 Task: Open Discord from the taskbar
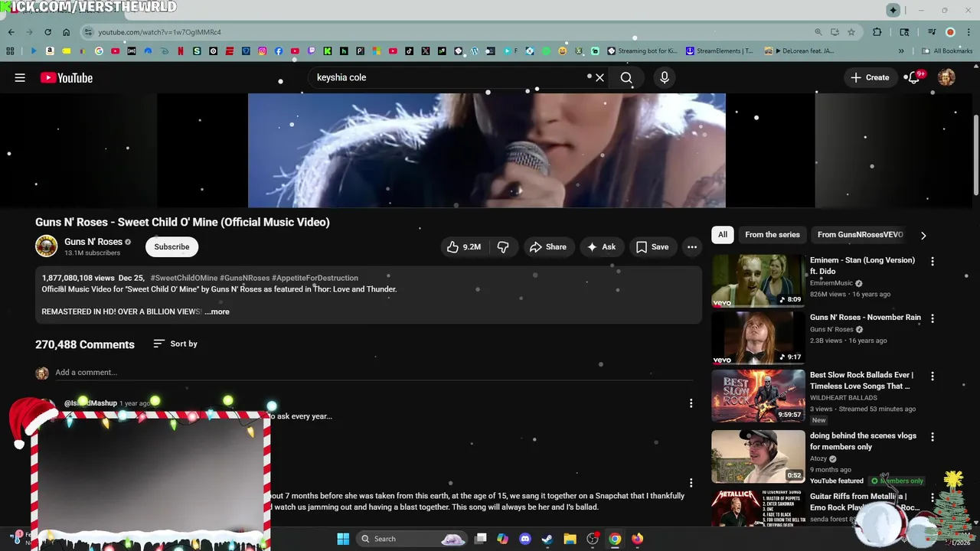coord(524,539)
